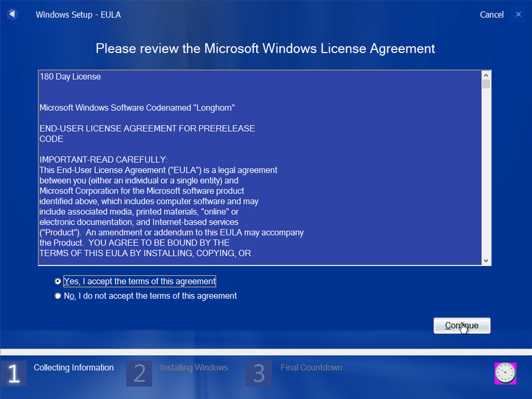Click the "TERMS OF THIS EULA BY INSTALLING" line

click(145, 253)
